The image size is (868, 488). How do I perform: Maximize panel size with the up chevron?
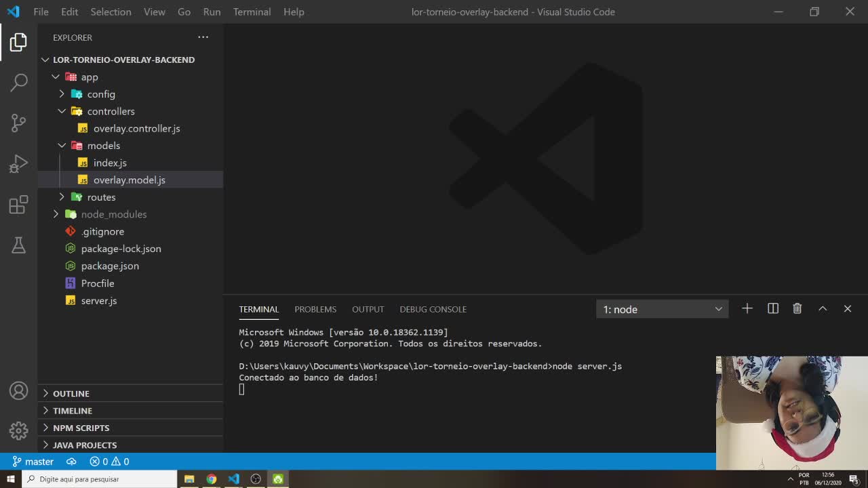click(x=823, y=308)
